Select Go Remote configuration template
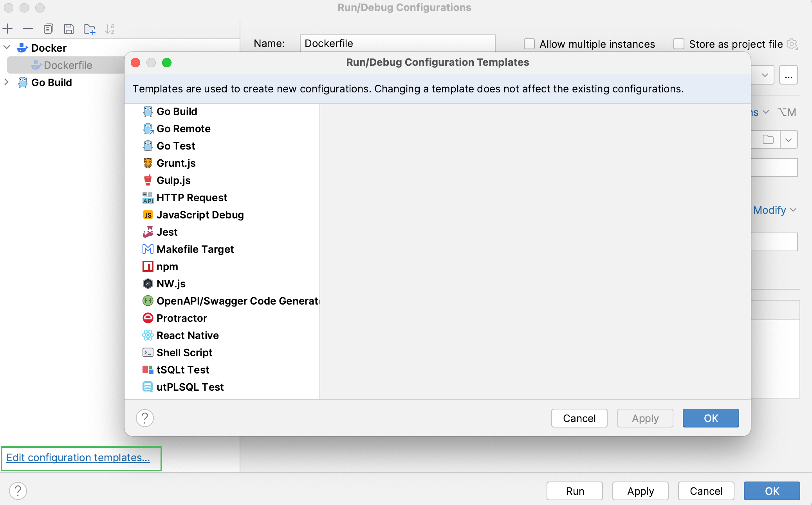 [x=184, y=128]
